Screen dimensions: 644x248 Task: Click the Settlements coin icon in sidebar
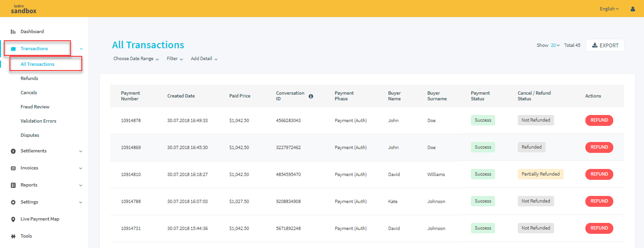point(13,151)
